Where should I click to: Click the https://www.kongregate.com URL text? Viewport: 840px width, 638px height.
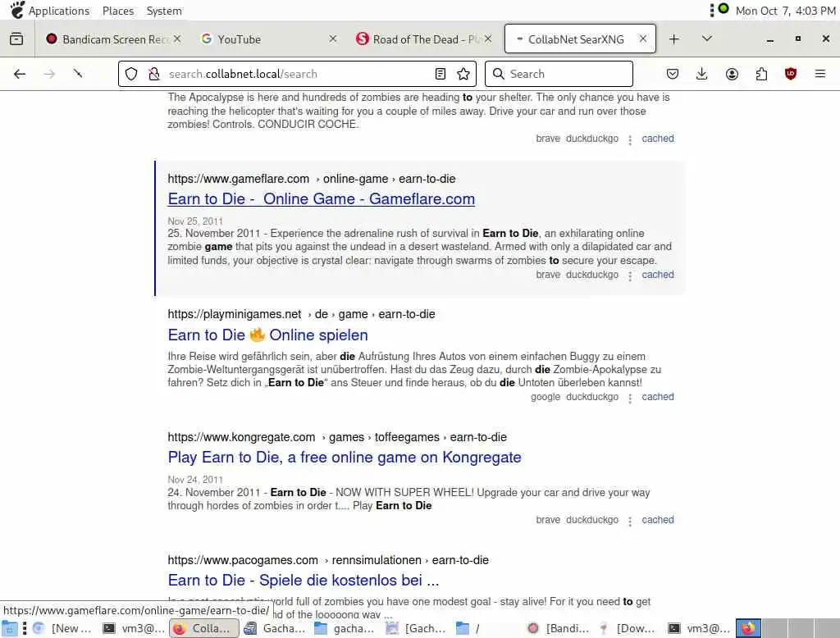(x=241, y=437)
